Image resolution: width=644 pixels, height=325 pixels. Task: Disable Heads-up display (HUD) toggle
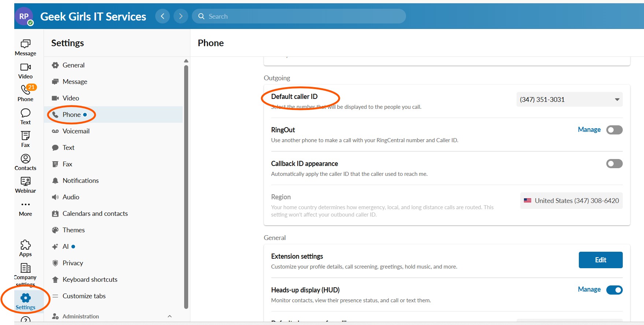point(614,290)
